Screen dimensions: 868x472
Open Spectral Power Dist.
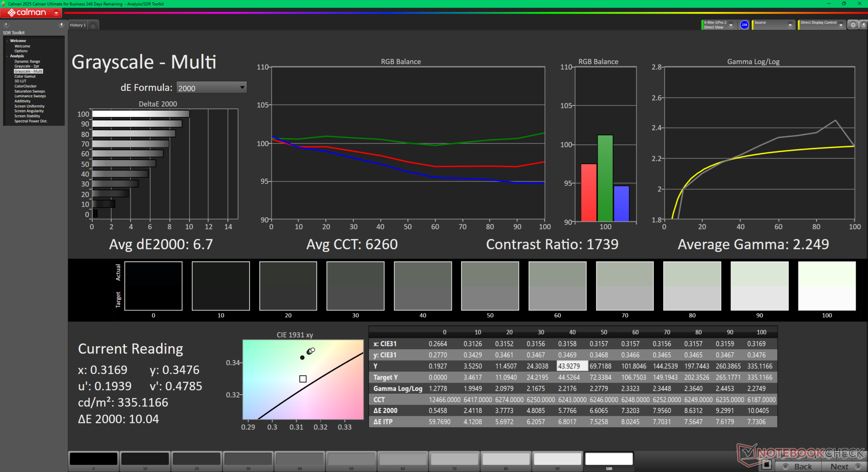(x=31, y=121)
